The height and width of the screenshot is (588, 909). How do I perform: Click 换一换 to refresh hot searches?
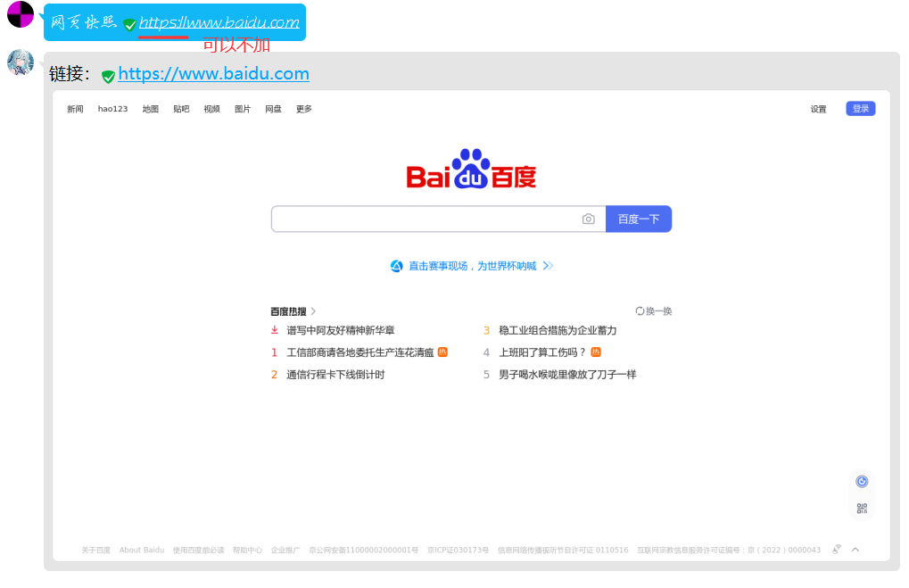coord(658,311)
